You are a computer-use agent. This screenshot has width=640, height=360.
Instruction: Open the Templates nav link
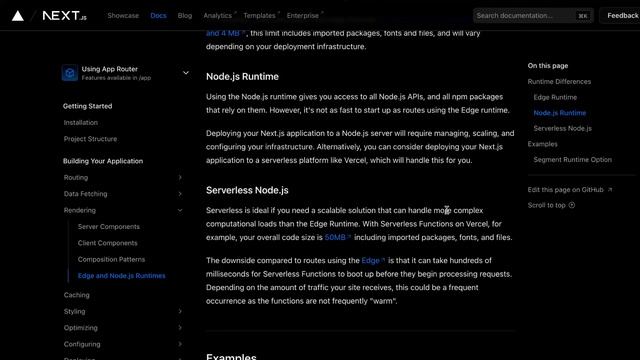click(260, 16)
